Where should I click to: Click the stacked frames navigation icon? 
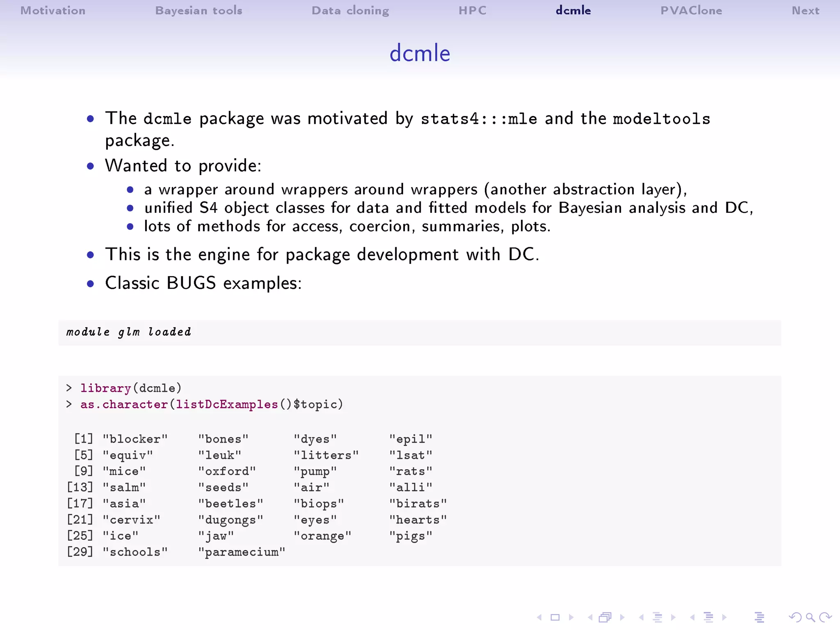605,617
